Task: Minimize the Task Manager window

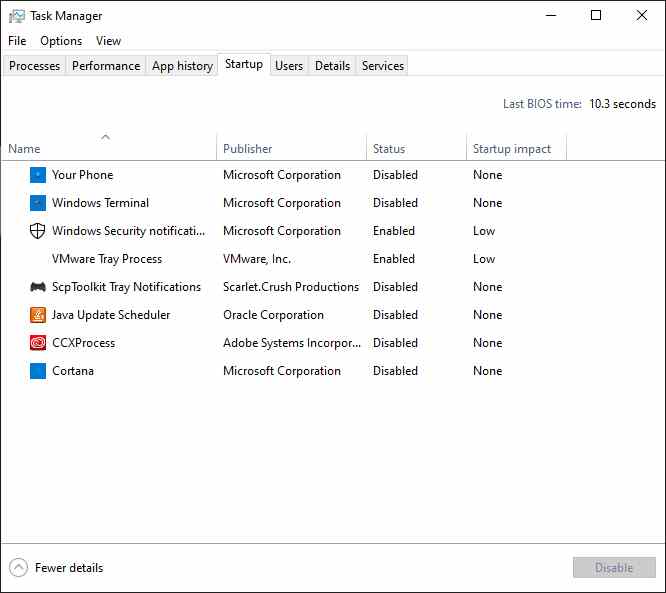Action: (551, 16)
